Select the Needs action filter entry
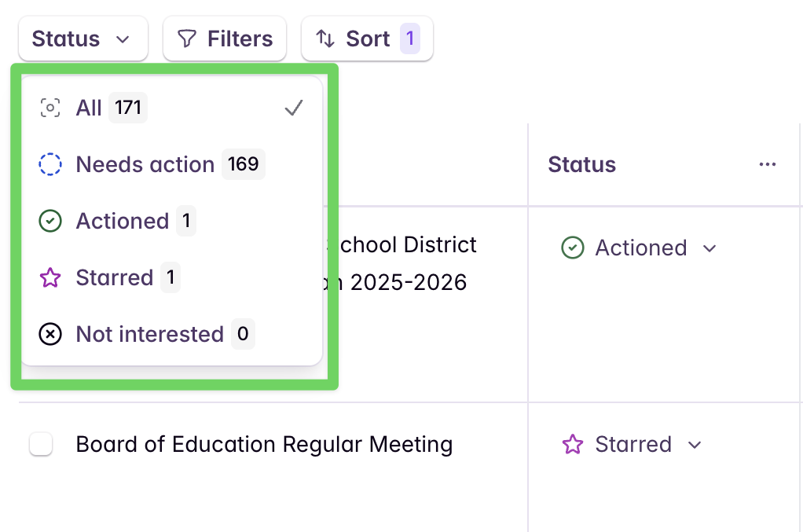The image size is (803, 532). click(145, 164)
